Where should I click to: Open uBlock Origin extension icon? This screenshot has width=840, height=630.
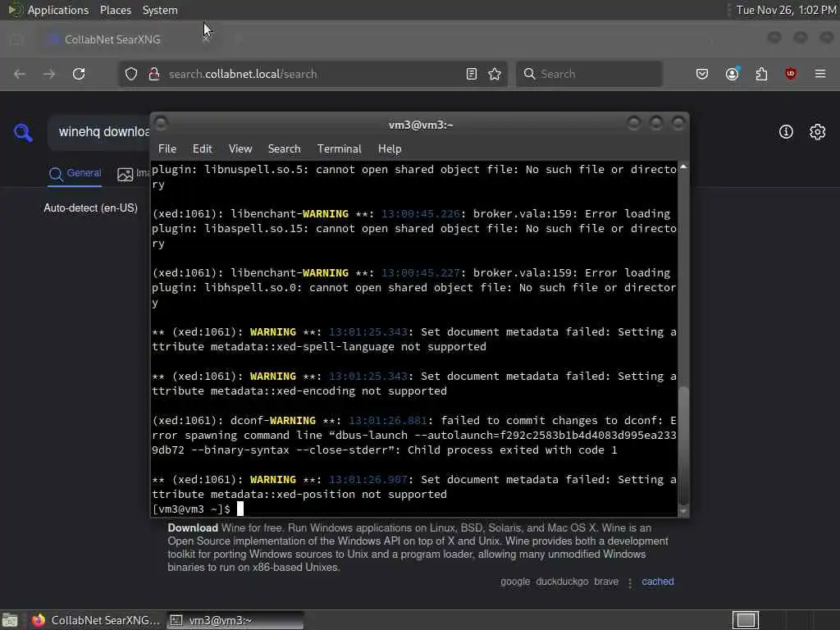(791, 74)
